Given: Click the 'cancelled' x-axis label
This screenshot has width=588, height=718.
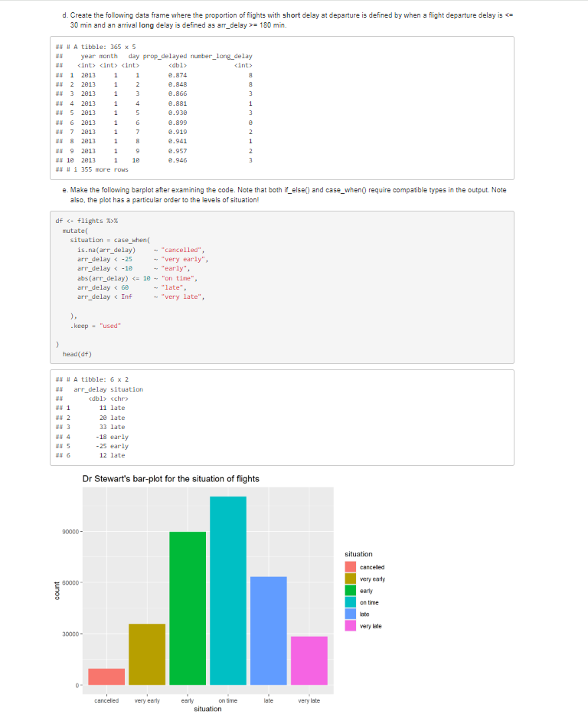Looking at the screenshot, I should (106, 700).
